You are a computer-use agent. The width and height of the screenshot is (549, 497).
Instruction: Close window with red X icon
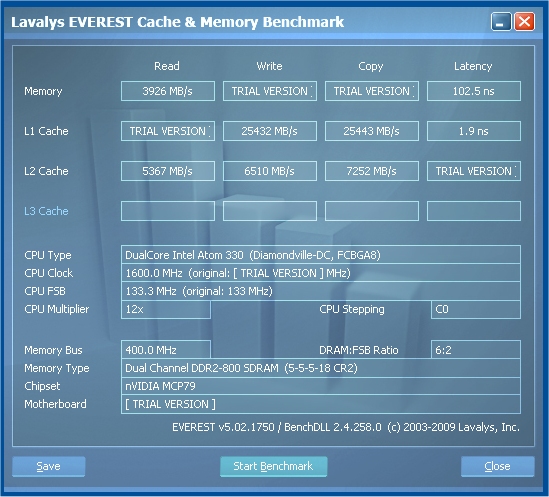pos(524,22)
